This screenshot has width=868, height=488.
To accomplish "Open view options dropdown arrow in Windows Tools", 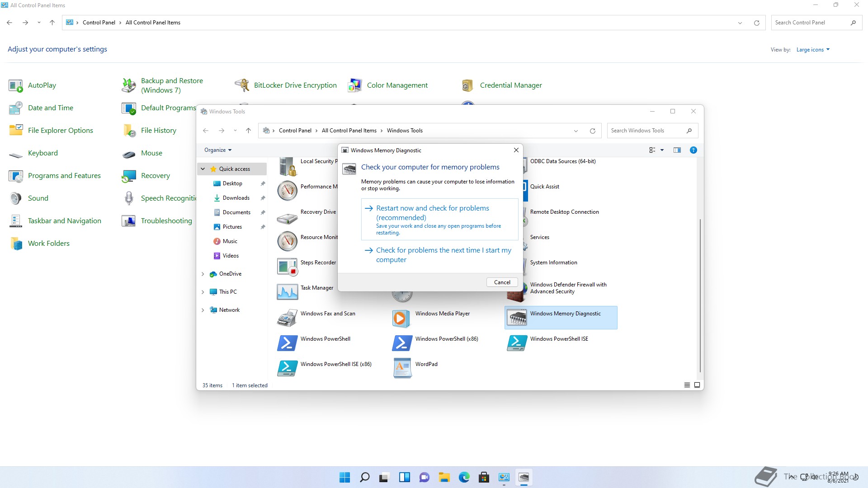I will coord(662,150).
